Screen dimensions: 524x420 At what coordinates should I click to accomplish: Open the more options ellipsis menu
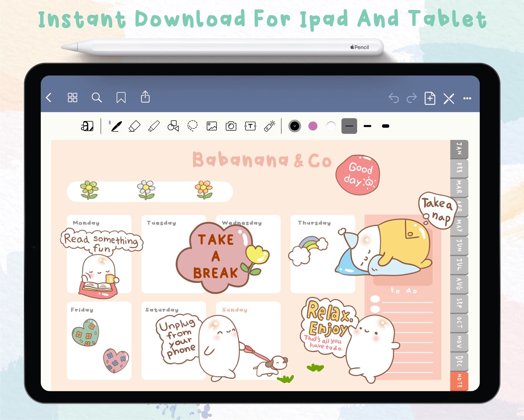coord(467,98)
